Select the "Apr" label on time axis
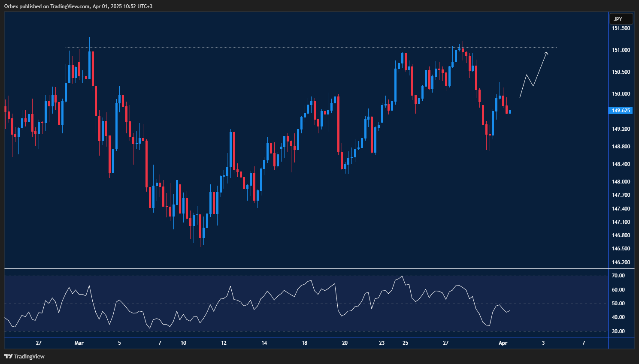 (x=503, y=343)
